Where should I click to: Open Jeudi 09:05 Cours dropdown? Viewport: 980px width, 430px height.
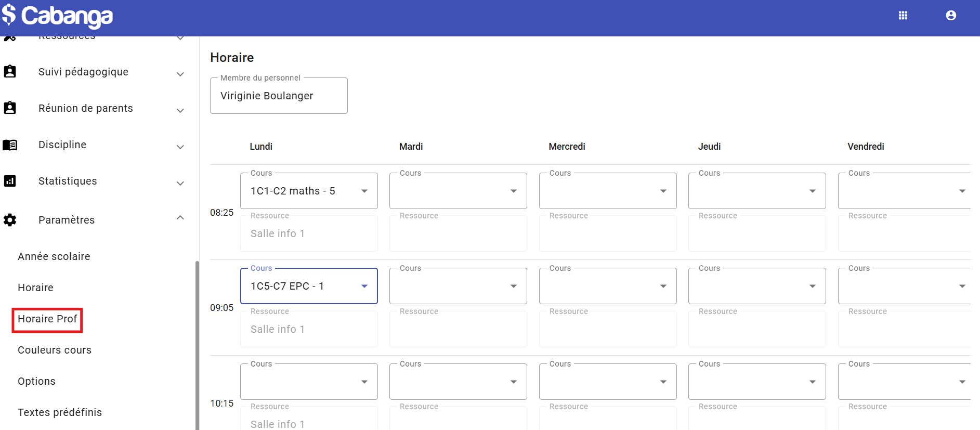click(812, 286)
